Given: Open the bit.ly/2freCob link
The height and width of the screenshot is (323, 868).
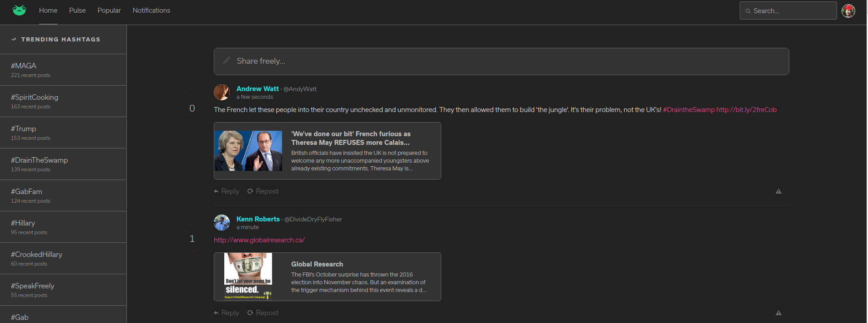Looking at the screenshot, I should point(747,110).
